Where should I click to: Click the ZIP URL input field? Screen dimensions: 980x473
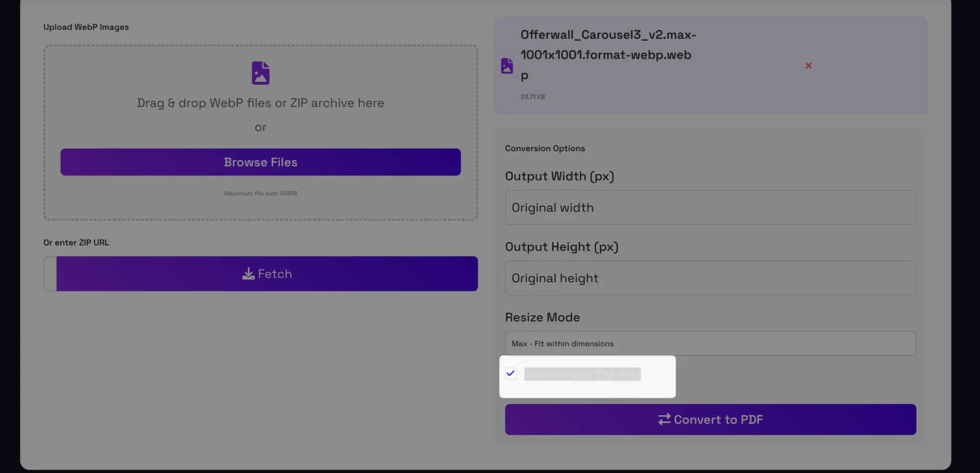click(50, 274)
